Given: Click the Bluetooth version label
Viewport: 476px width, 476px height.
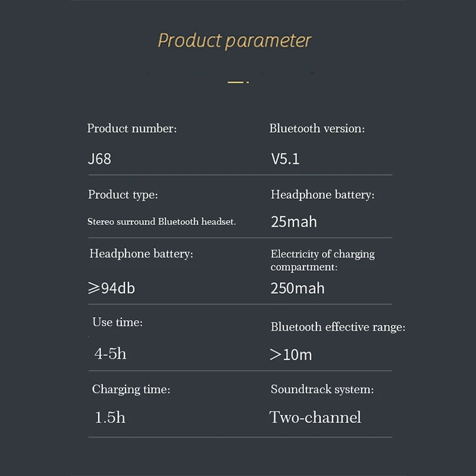Looking at the screenshot, I should click(317, 129).
